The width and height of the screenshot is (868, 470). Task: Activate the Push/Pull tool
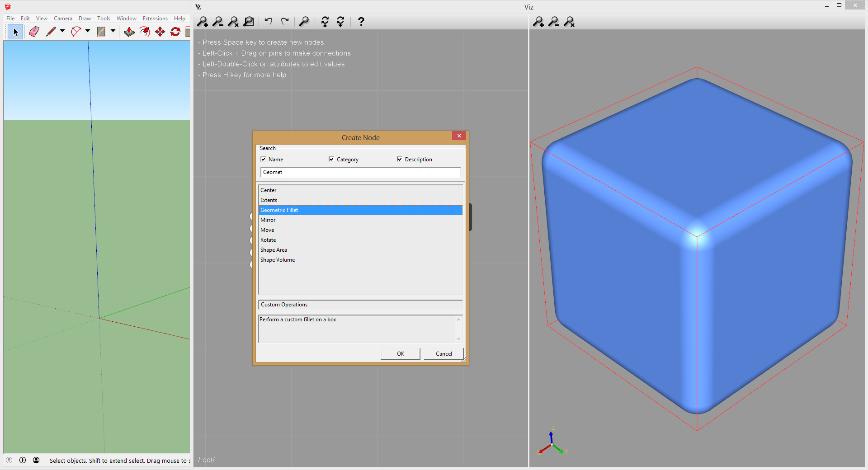pos(129,32)
